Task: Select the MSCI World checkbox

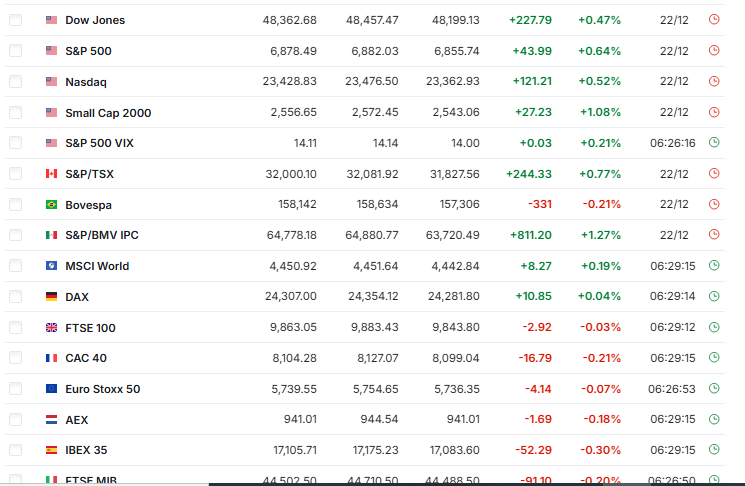Action: [16, 266]
